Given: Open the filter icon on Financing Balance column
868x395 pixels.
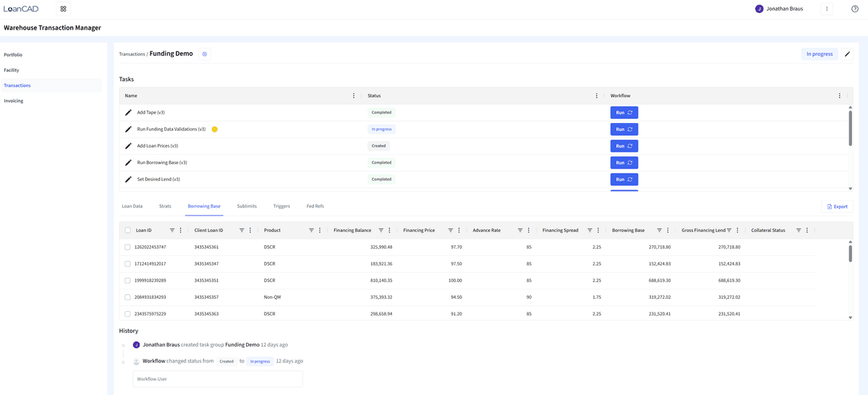Looking at the screenshot, I should 380,230.
